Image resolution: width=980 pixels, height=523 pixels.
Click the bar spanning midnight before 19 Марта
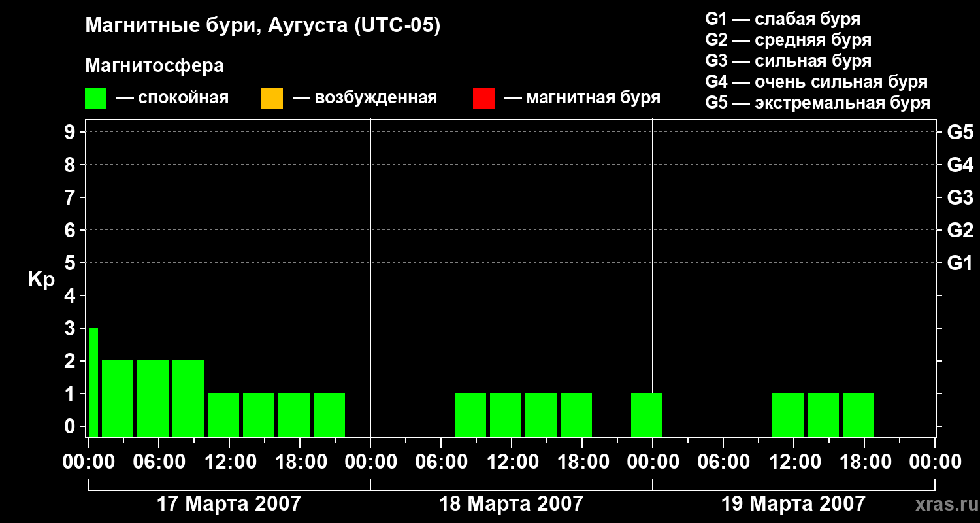click(647, 414)
